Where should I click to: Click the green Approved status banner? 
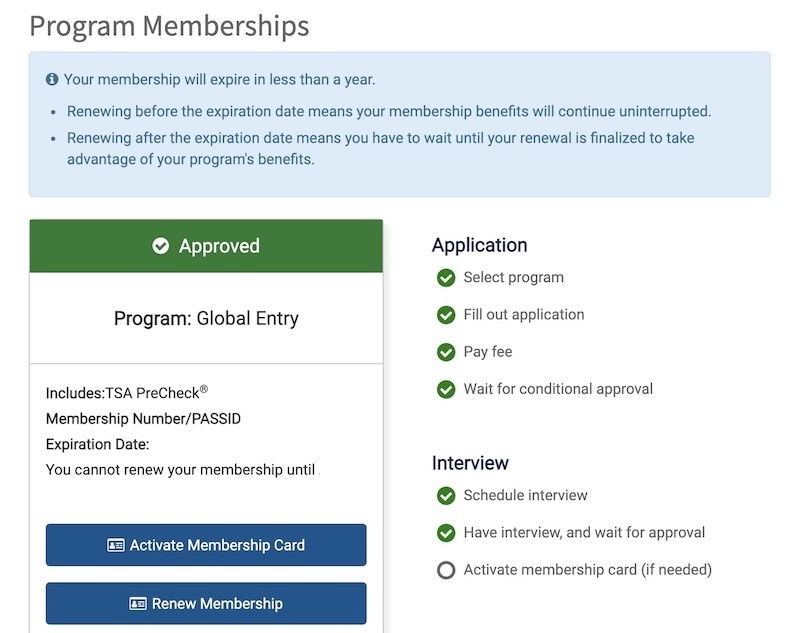click(206, 246)
